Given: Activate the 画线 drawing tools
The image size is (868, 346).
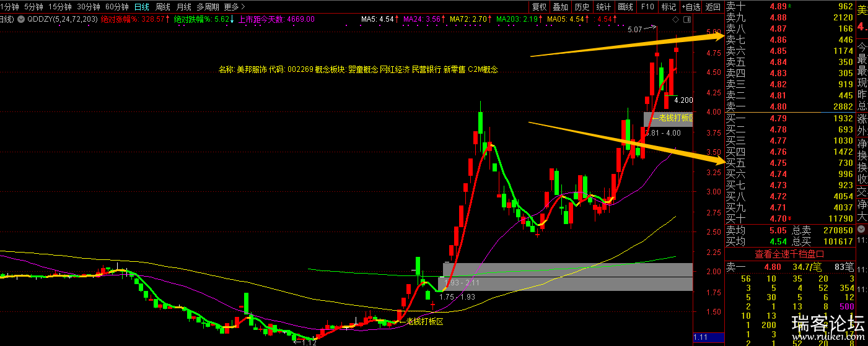Looking at the screenshot, I should point(626,7).
